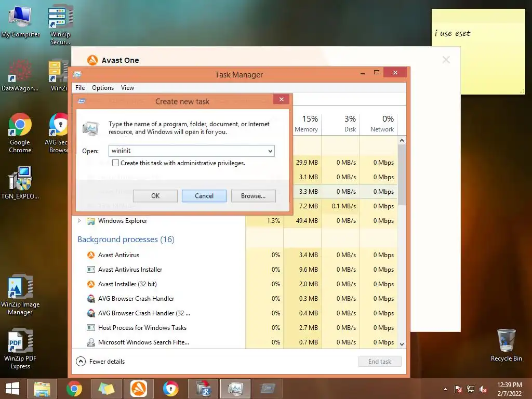Click OK in Create new task
This screenshot has height=399, width=532.
click(x=155, y=196)
